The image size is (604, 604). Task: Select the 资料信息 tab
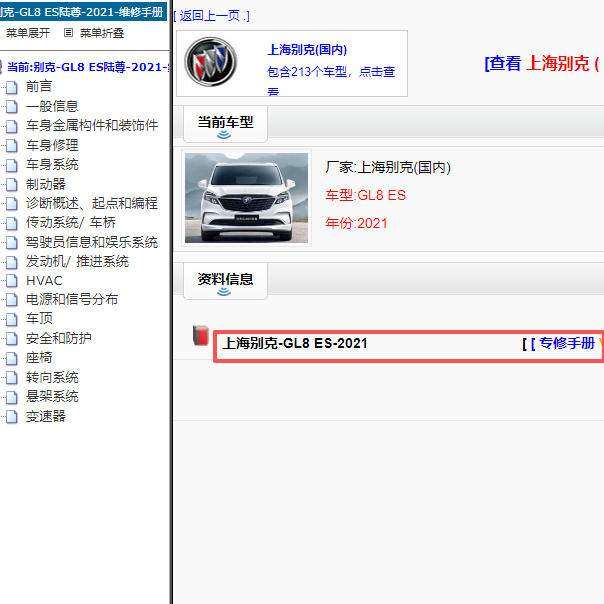[225, 281]
